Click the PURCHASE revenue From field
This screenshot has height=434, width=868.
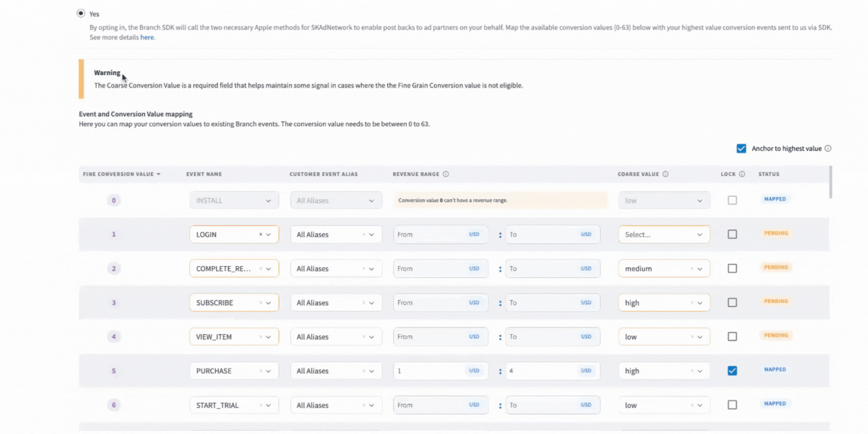pyautogui.click(x=430, y=371)
